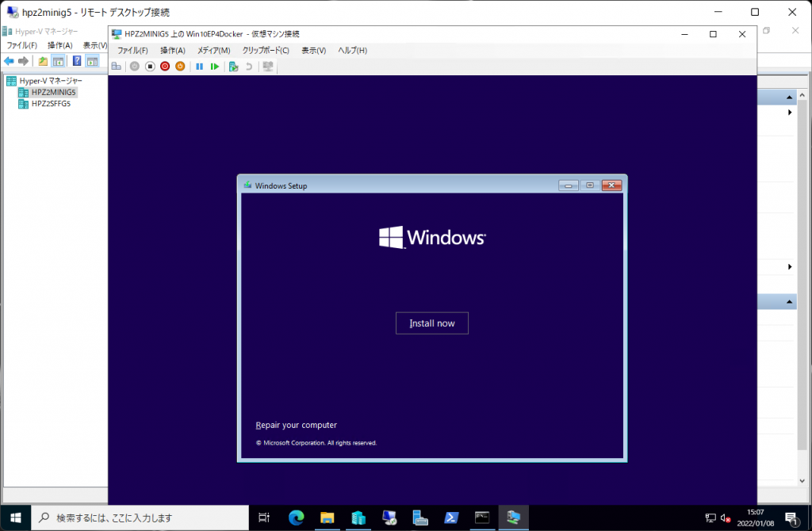Screen dimensions: 812x531
Task: Minimize the Windows Setup dialog
Action: pos(568,185)
